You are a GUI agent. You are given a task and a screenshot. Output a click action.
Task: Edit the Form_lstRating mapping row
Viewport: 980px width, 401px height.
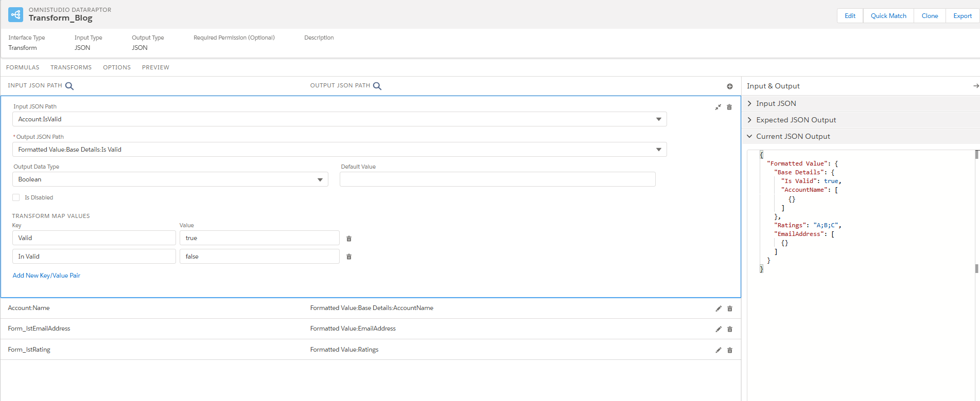pyautogui.click(x=719, y=350)
